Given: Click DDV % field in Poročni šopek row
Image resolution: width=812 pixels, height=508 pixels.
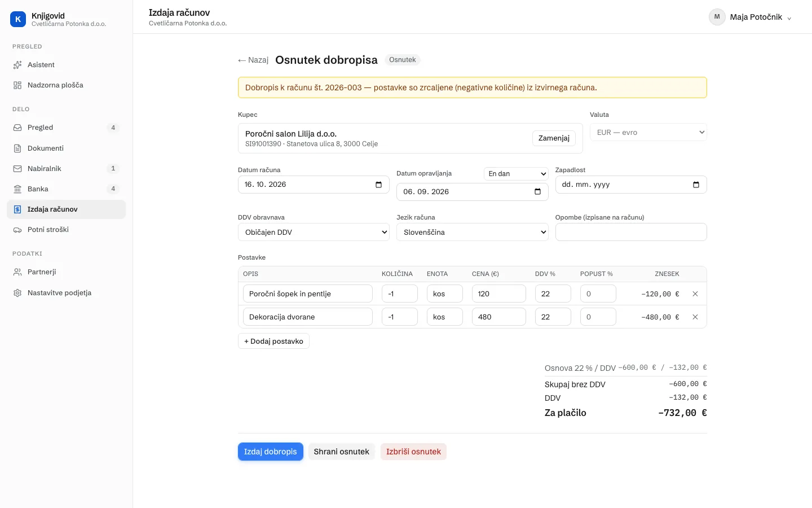Looking at the screenshot, I should [553, 294].
